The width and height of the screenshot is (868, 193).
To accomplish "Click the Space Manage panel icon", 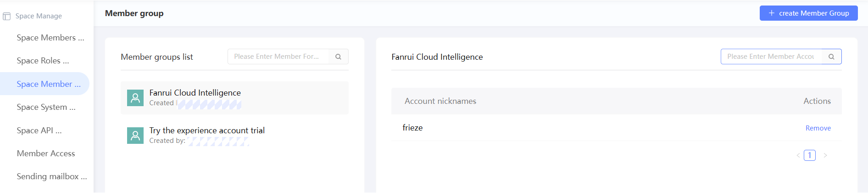I will point(7,17).
